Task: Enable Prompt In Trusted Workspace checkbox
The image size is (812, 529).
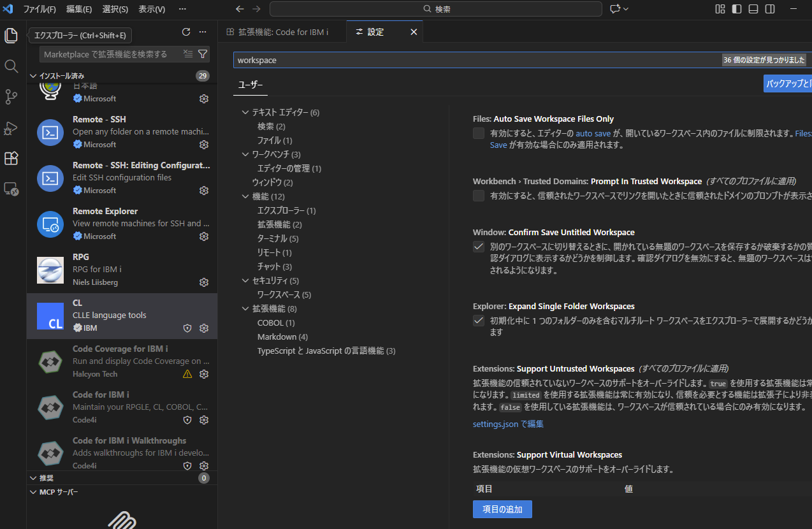Action: click(x=479, y=196)
